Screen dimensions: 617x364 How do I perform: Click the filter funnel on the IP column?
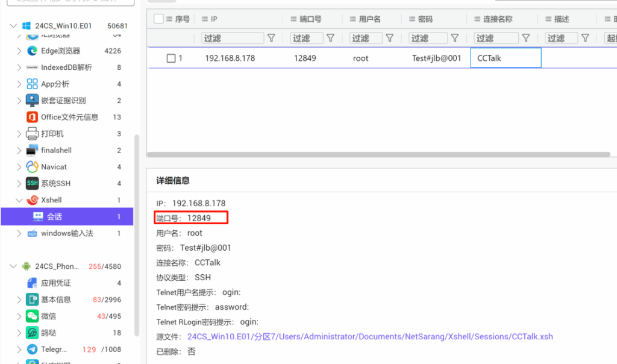coord(271,37)
